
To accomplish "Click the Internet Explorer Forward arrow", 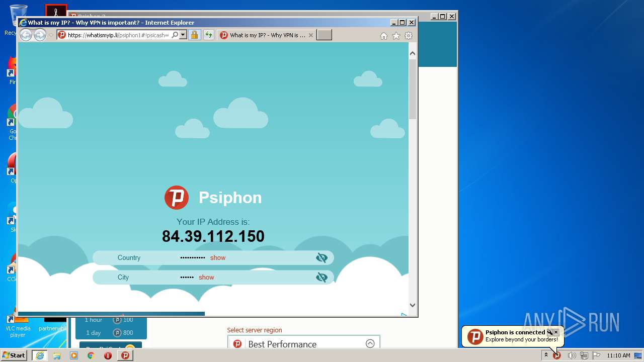I will click(40, 35).
